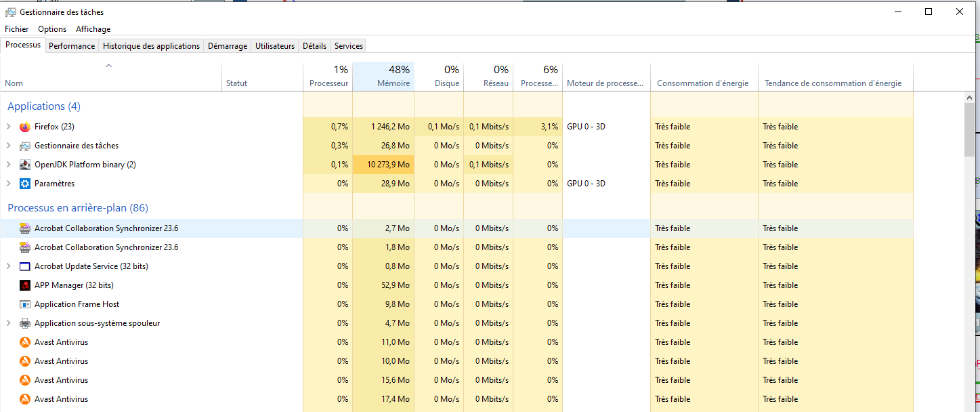The width and height of the screenshot is (980, 412).
Task: Expand the Acrobat Update Service entry
Action: (9, 266)
